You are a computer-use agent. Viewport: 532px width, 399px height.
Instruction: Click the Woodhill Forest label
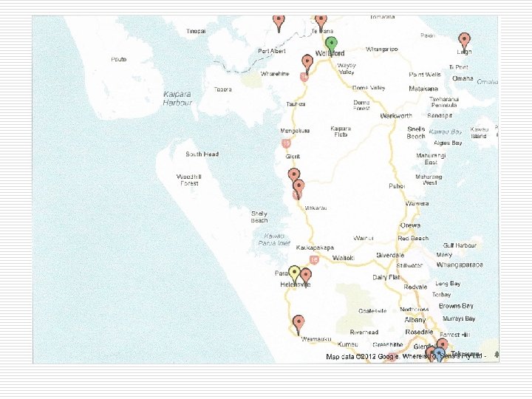tap(189, 180)
